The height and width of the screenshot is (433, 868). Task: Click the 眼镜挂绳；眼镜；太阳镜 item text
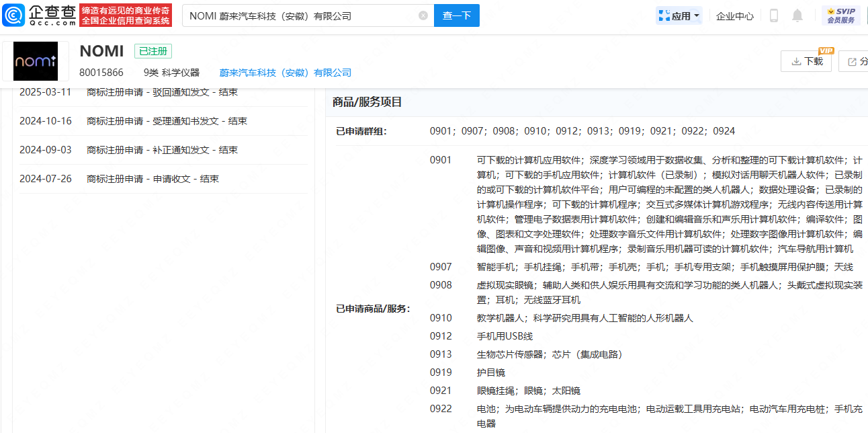pyautogui.click(x=529, y=391)
